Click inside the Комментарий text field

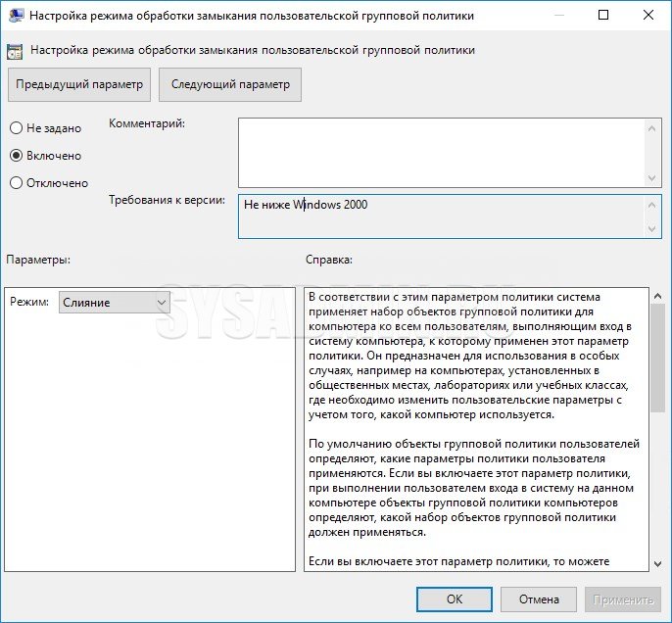click(441, 152)
